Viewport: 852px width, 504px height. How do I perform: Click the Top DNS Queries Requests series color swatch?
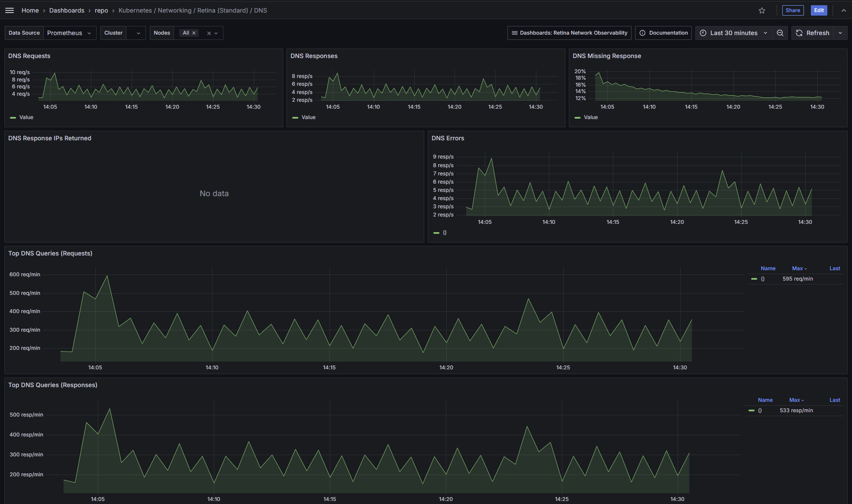pos(754,279)
